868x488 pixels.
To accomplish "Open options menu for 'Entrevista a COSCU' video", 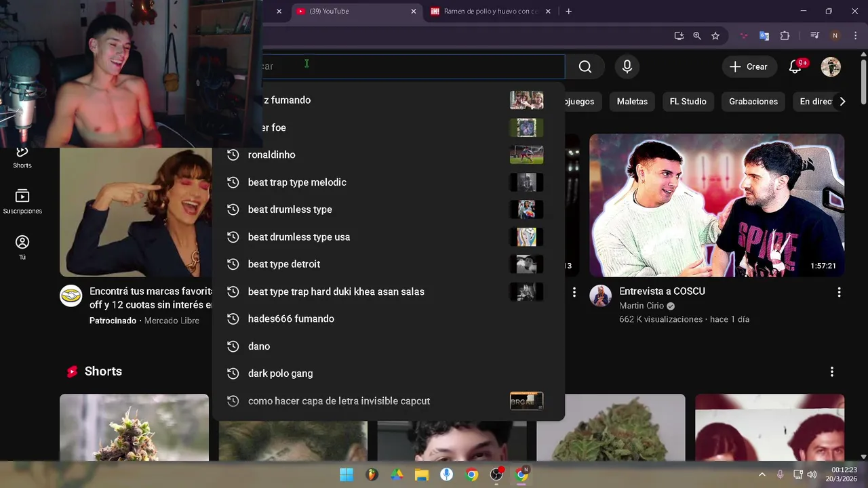I will 839,292.
